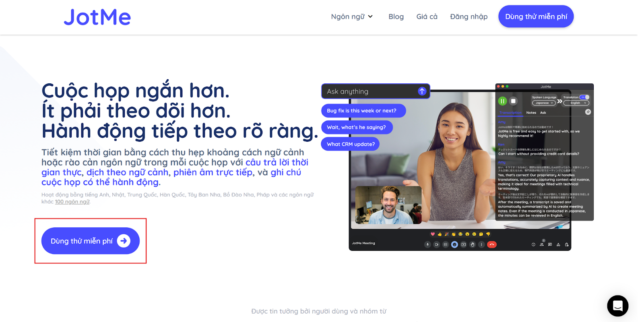Mute the microphone in meeting toolbar
The image size is (644, 322).
pos(427,244)
